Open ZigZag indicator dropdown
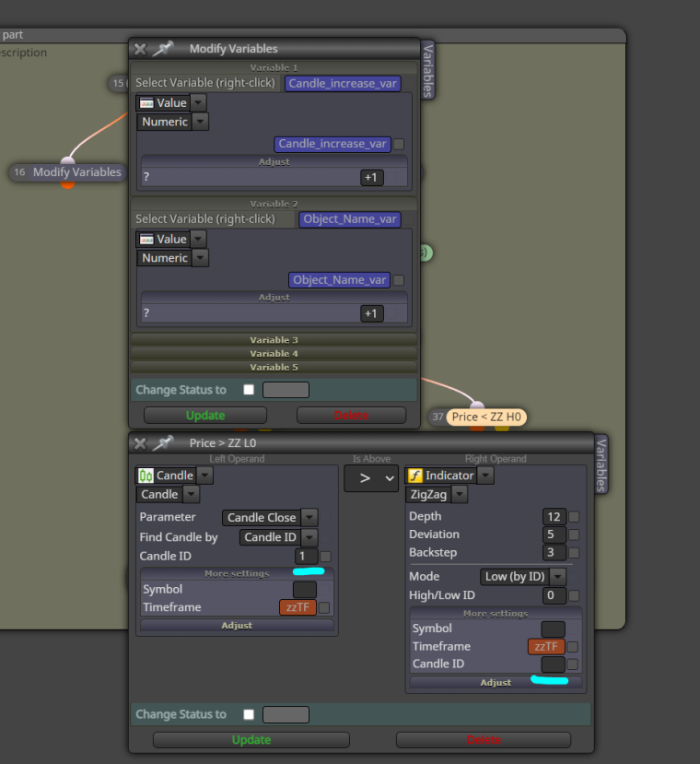The height and width of the screenshot is (764, 700). tap(460, 495)
